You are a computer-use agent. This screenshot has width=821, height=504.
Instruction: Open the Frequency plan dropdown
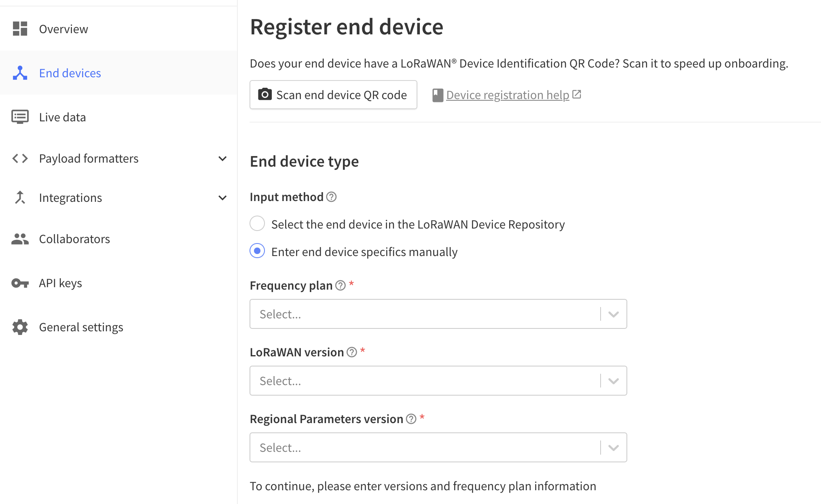coord(438,314)
